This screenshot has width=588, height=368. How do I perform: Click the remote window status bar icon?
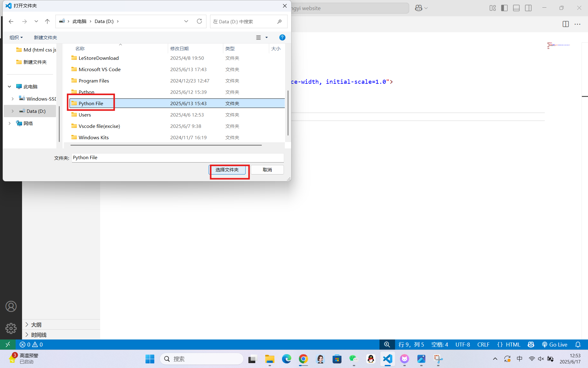click(x=8, y=344)
